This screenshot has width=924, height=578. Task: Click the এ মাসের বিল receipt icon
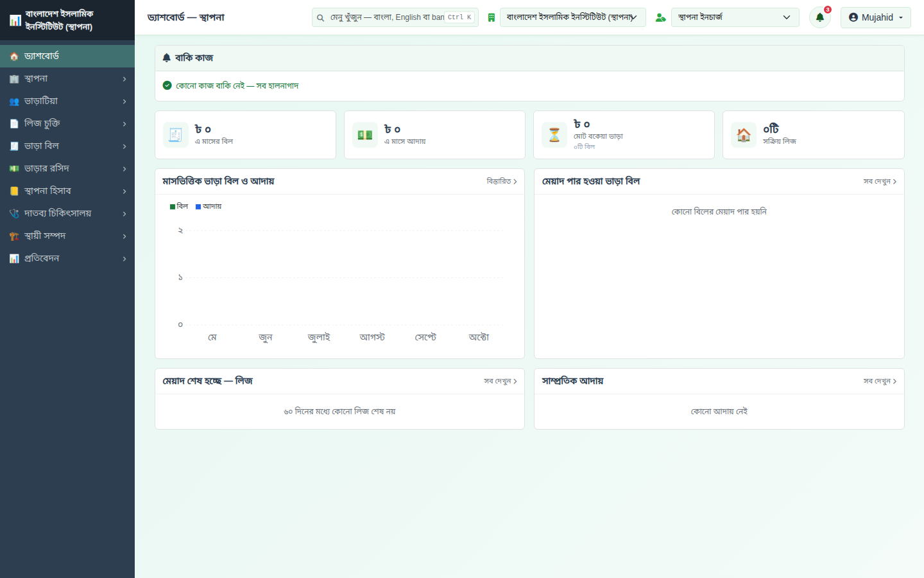coord(175,135)
